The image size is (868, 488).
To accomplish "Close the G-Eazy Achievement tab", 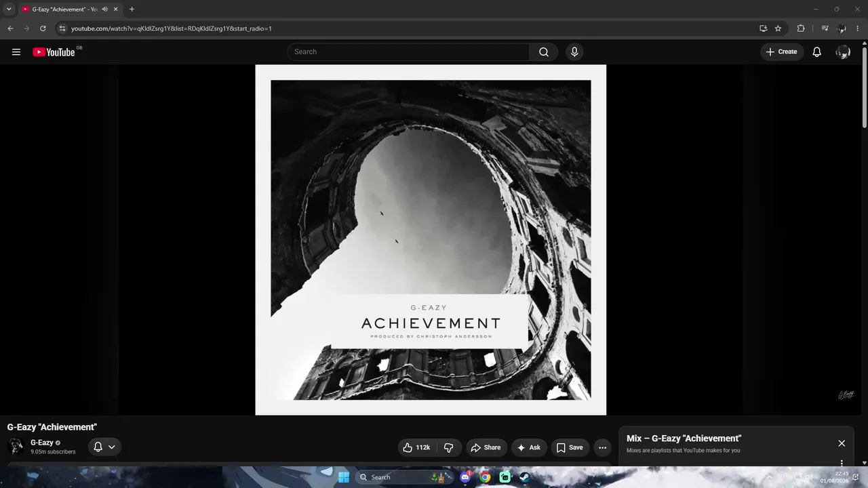I will pos(115,9).
